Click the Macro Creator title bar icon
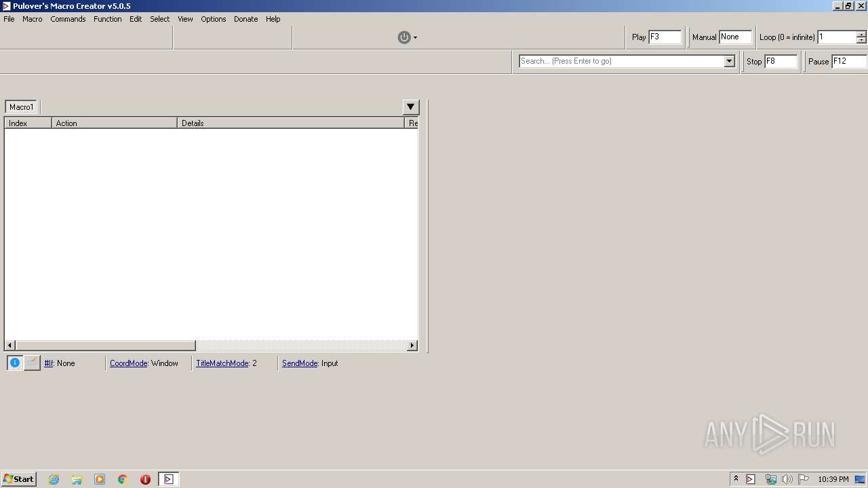Screen dimensions: 868x488 click(6, 6)
